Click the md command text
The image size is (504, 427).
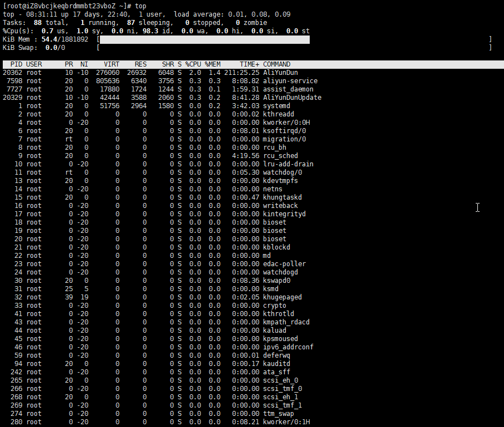tap(267, 256)
